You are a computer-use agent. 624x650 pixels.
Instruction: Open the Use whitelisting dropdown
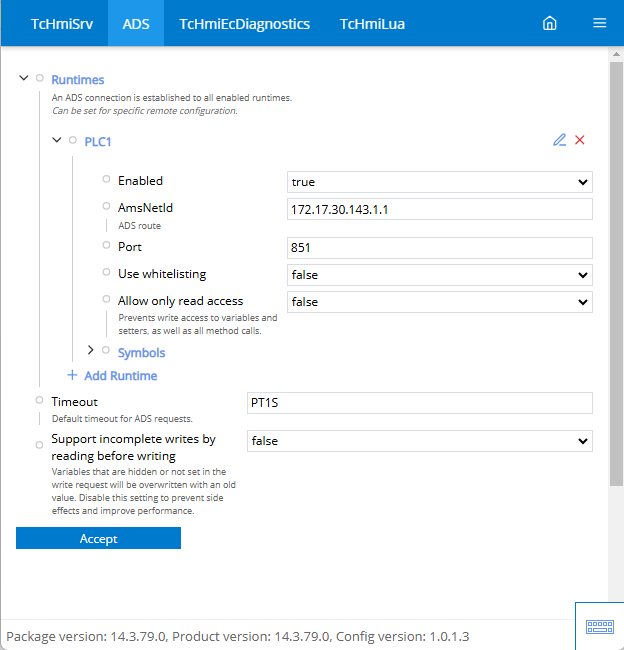click(439, 275)
